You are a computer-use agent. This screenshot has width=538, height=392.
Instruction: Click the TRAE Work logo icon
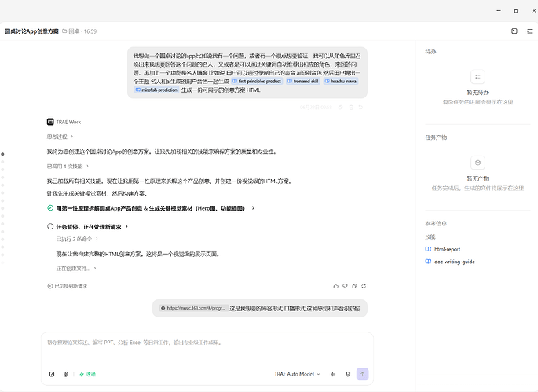50,122
